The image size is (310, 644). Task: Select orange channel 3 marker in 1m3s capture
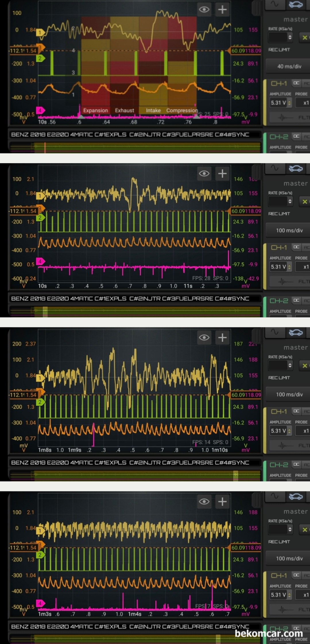pyautogui.click(x=40, y=544)
